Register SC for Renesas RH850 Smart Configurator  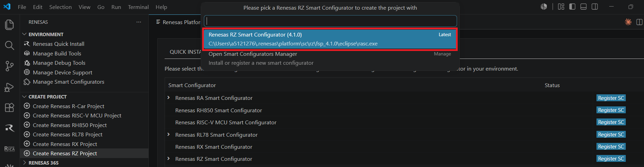tap(611, 110)
